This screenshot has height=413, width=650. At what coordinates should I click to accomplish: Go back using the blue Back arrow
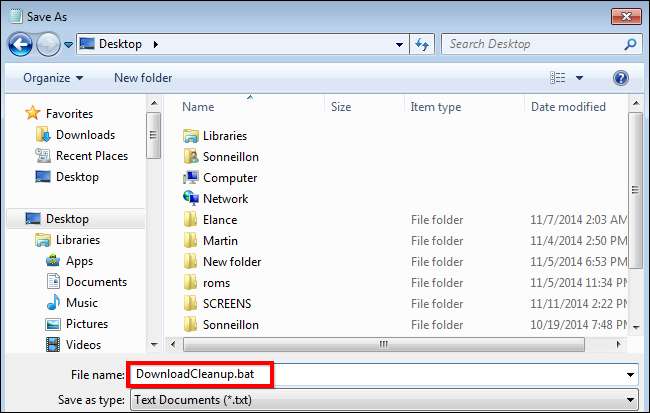click(x=20, y=44)
